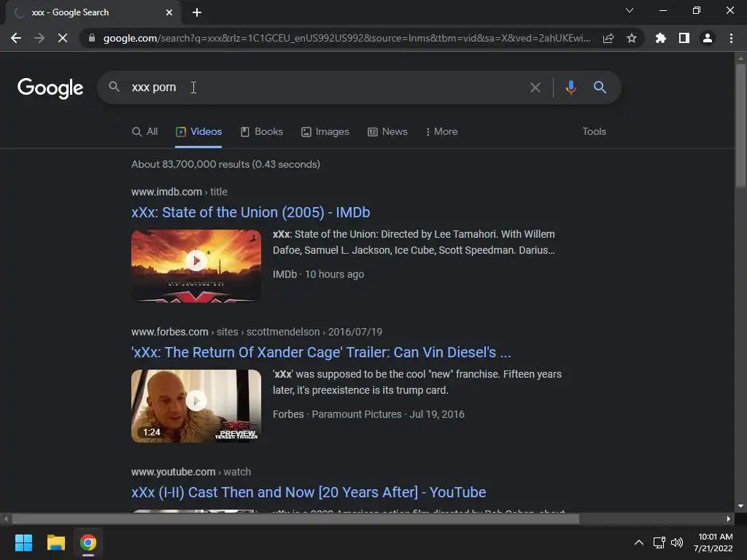Click the Chrome taskbar icon
The image size is (747, 560).
(x=88, y=542)
